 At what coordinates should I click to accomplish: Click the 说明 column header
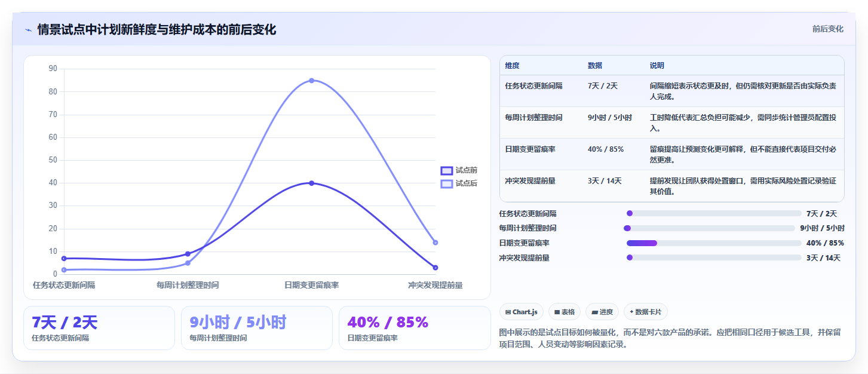click(657, 66)
